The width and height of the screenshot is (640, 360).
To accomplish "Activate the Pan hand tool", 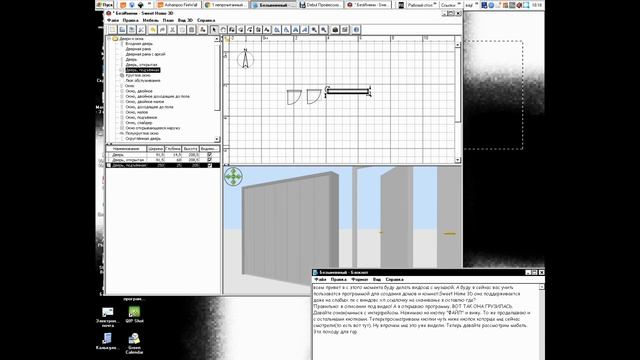I will pos(223,30).
